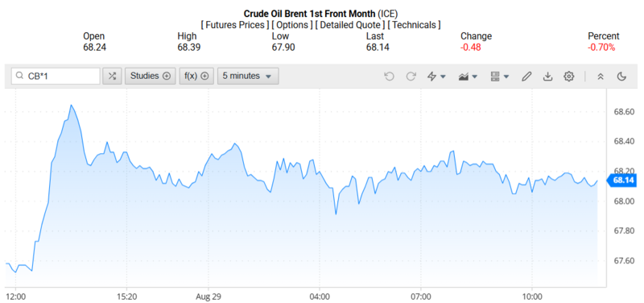View the Detailed Quote link

[x=350, y=25]
